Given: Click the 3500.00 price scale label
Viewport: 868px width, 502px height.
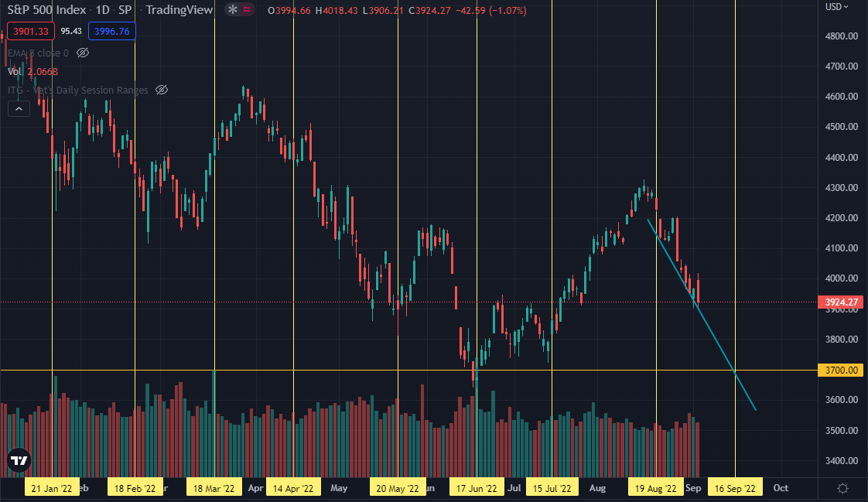Looking at the screenshot, I should (842, 430).
